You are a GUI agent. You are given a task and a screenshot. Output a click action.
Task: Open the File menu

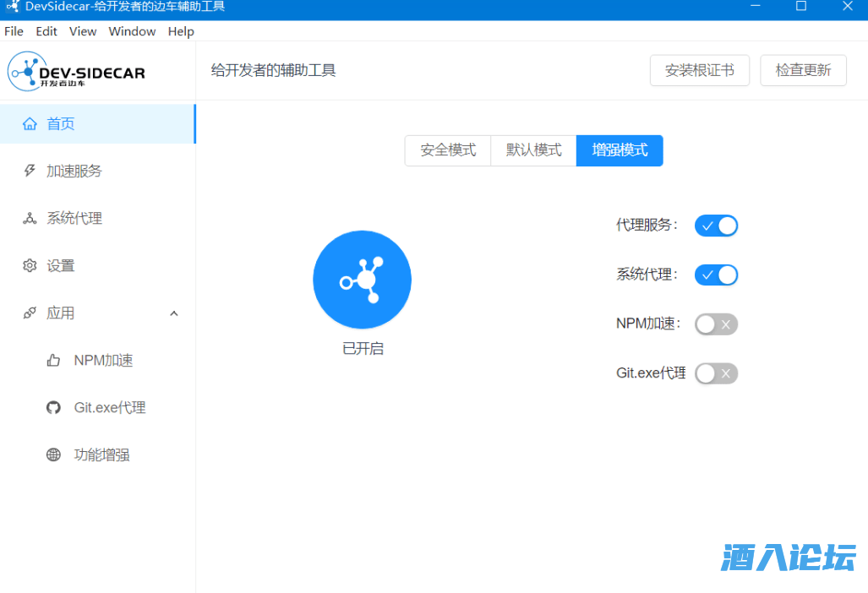click(14, 31)
